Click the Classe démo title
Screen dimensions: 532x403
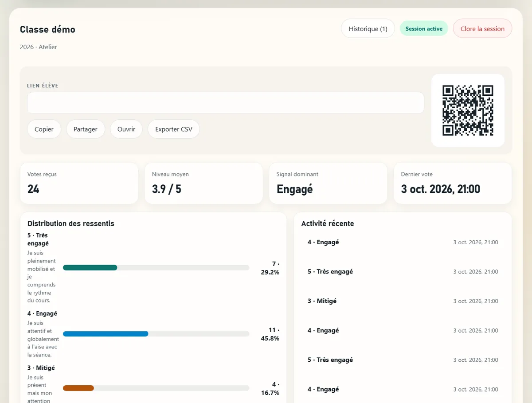[x=47, y=30]
